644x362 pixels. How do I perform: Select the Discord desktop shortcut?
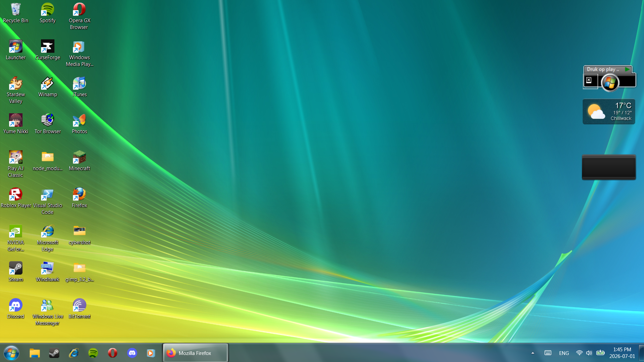(x=15, y=309)
